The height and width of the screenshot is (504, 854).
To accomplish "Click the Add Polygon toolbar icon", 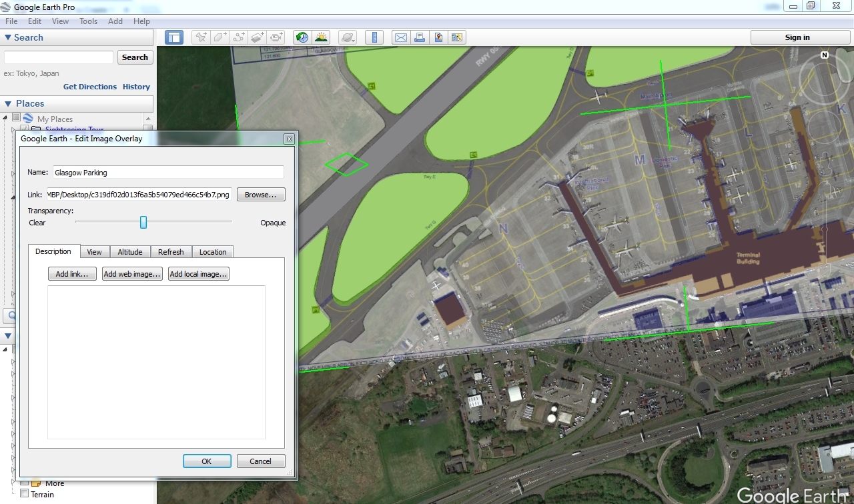I will coord(220,37).
